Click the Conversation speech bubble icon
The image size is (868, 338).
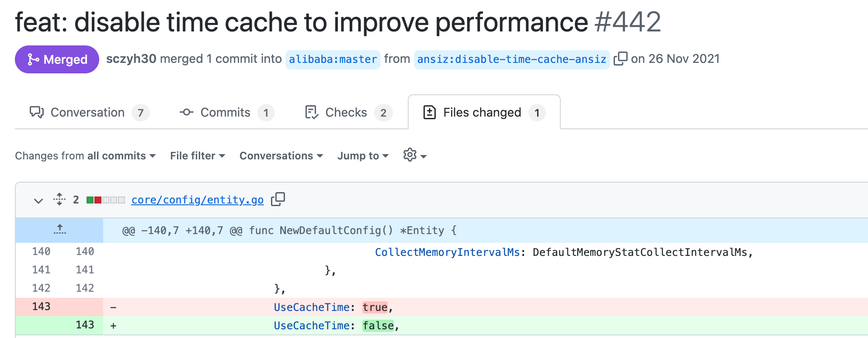click(37, 112)
